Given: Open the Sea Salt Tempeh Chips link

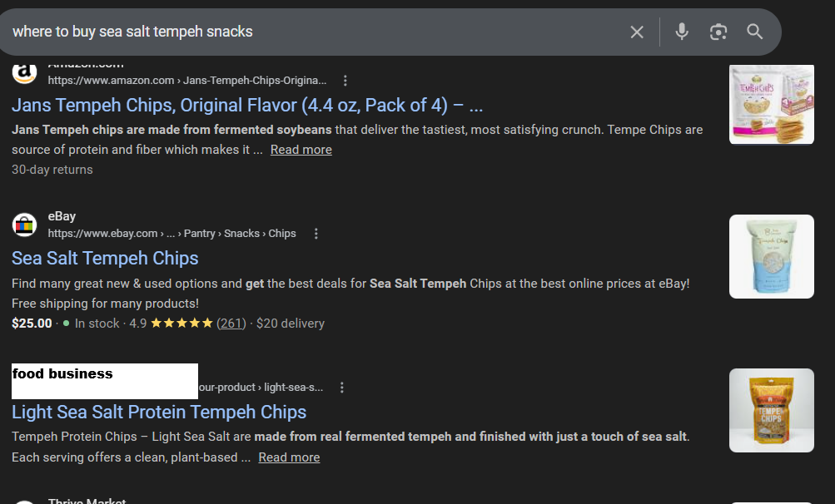Looking at the screenshot, I should coord(105,258).
